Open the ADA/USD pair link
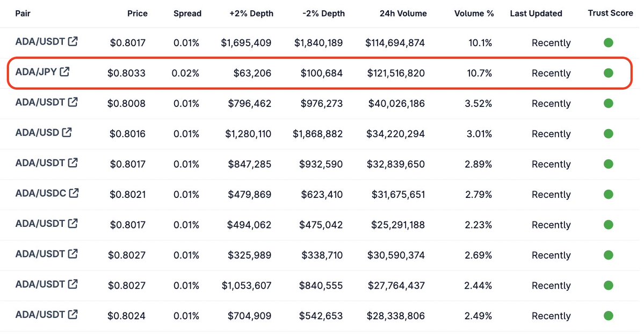 coord(38,132)
